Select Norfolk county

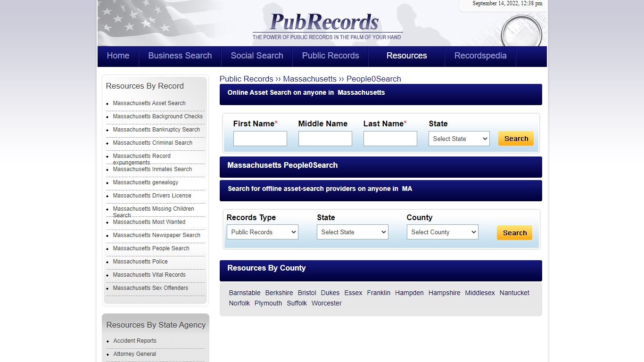239,303
